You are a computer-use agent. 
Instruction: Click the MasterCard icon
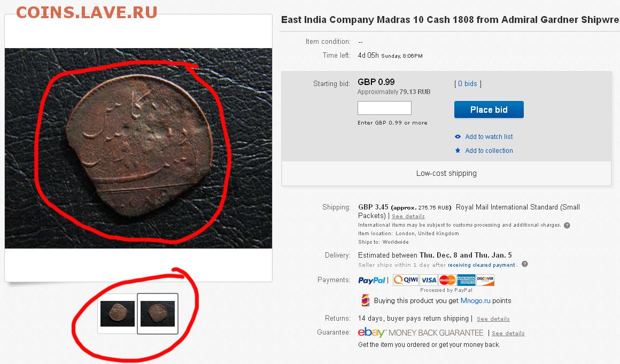(447, 280)
